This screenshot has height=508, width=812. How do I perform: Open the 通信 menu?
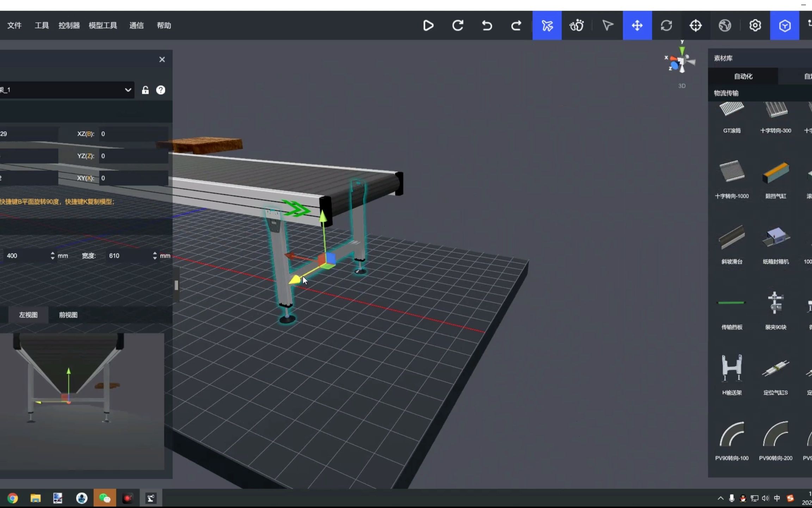pyautogui.click(x=136, y=25)
